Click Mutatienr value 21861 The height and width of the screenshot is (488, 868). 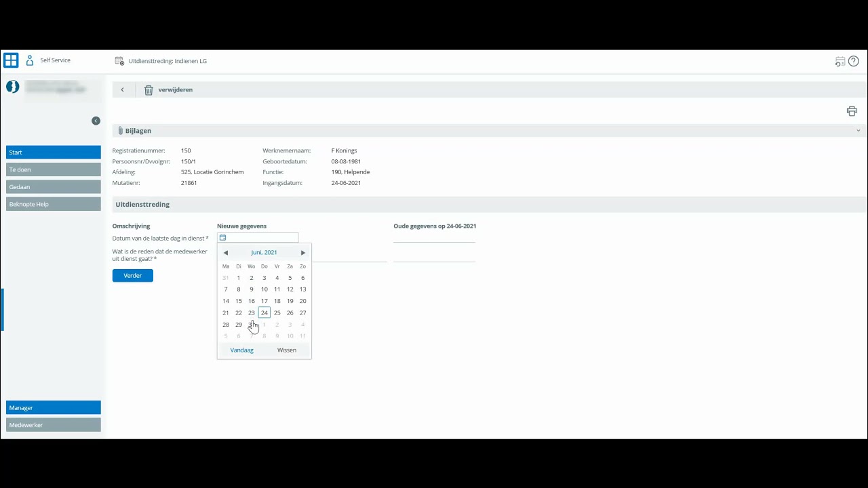point(189,183)
